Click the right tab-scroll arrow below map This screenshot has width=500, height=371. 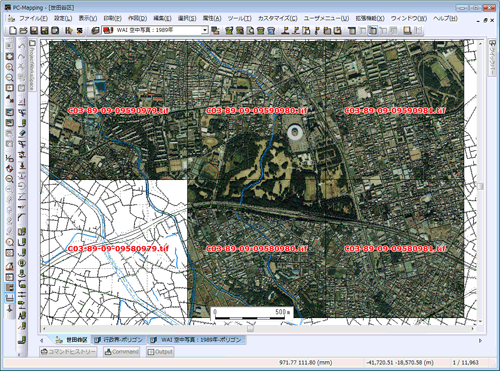[480, 340]
